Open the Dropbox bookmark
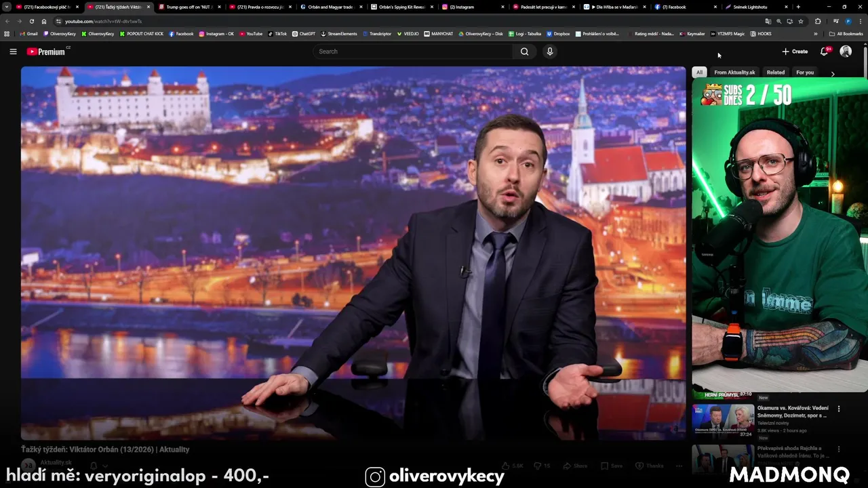The image size is (868, 488). [558, 33]
